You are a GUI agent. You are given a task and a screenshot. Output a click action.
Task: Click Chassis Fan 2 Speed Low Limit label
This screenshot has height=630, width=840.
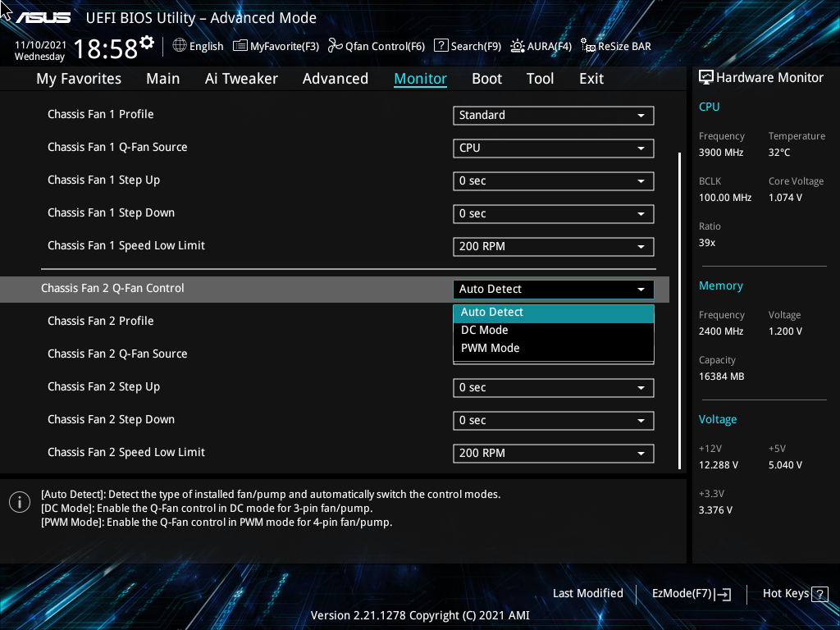point(126,452)
